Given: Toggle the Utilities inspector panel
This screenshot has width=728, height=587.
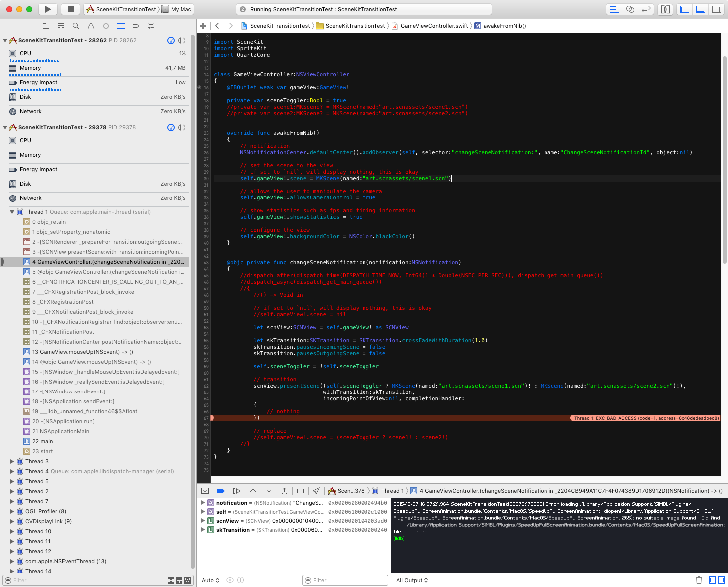Looking at the screenshot, I should point(717,9).
